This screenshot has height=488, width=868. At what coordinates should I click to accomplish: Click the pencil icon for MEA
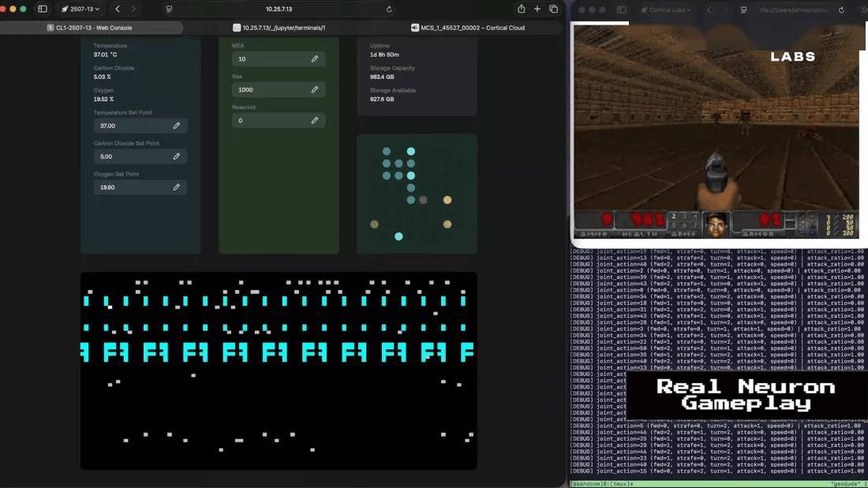(x=315, y=59)
